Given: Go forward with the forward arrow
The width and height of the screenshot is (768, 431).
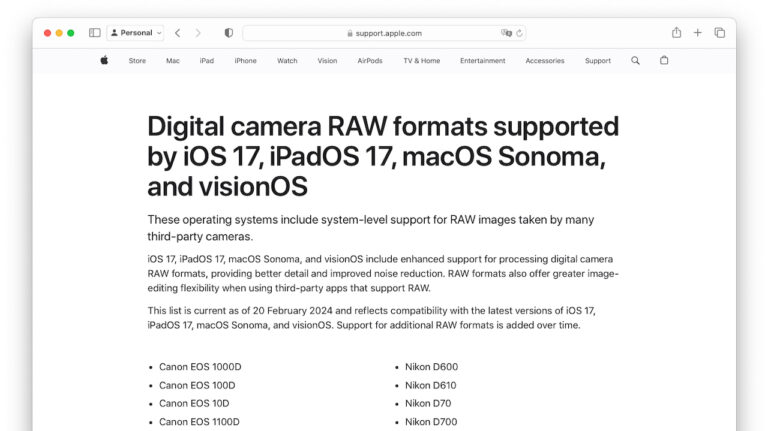Looking at the screenshot, I should (198, 33).
